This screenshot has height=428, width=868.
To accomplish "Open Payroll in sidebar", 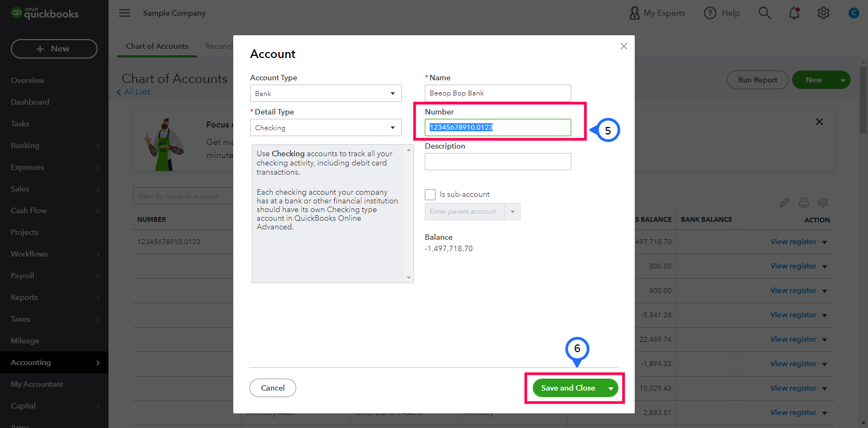I will pyautogui.click(x=54, y=276).
